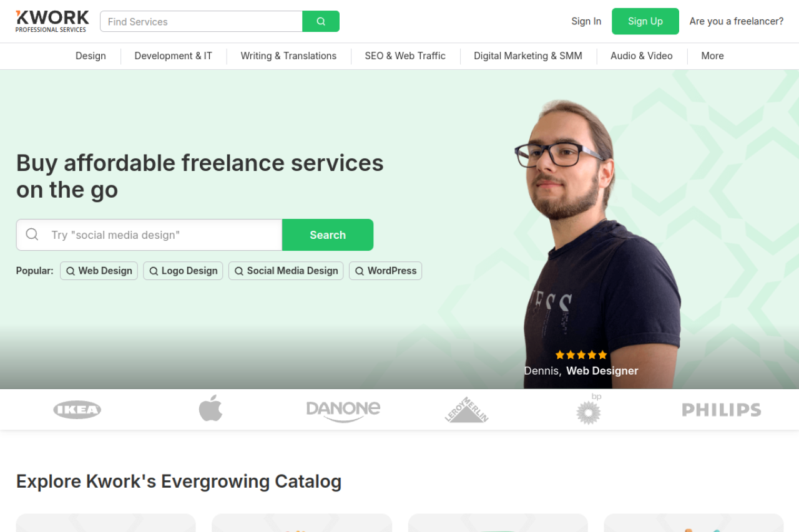Viewport: 799px width, 532px height.
Task: Focus the Find Services header input
Action: click(x=201, y=21)
